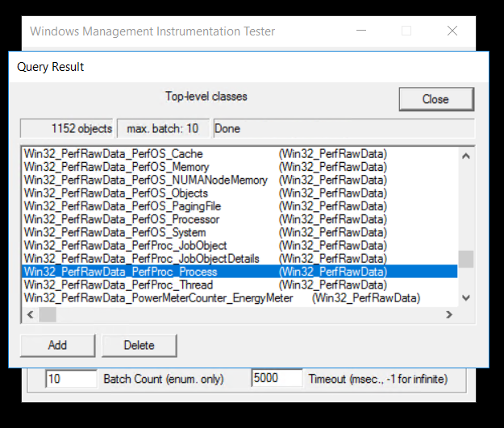
Task: Click the Batch Count input field
Action: pyautogui.click(x=71, y=379)
